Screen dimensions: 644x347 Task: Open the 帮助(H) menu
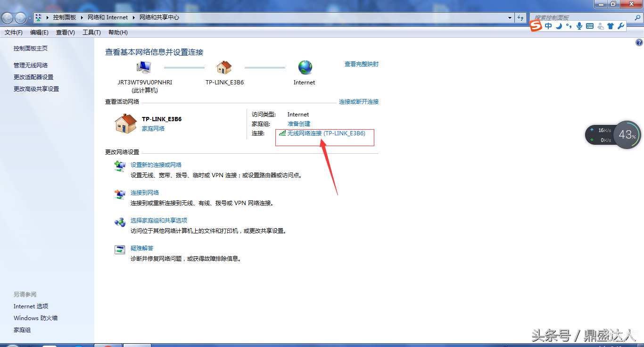[118, 33]
